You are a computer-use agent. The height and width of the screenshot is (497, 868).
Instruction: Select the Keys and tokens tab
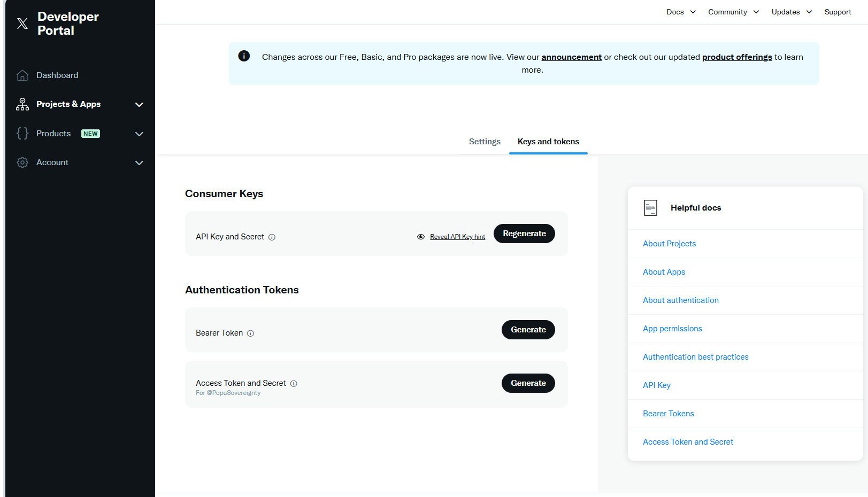point(548,142)
